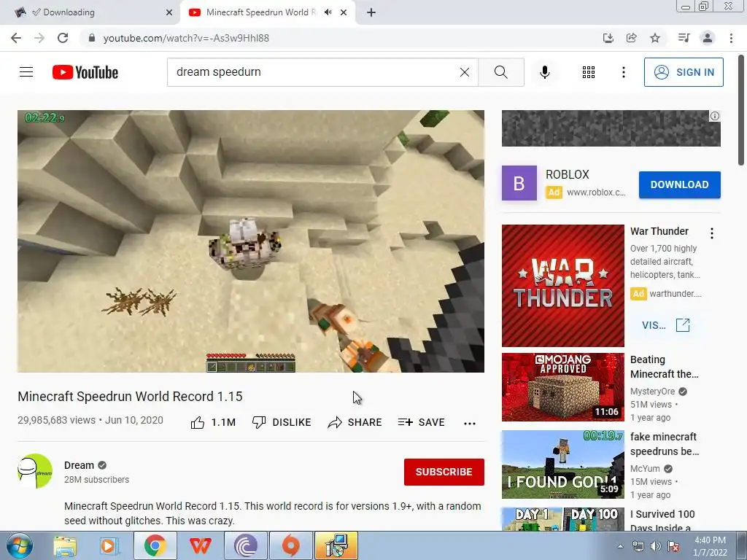Image resolution: width=747 pixels, height=560 pixels.
Task: Open the Dream channel avatar
Action: click(x=35, y=471)
